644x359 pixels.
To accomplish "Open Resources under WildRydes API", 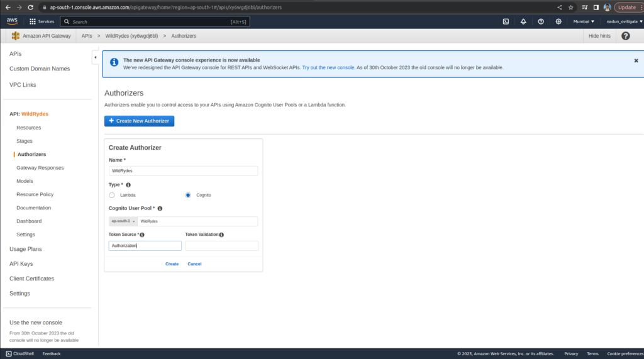I will pyautogui.click(x=29, y=128).
